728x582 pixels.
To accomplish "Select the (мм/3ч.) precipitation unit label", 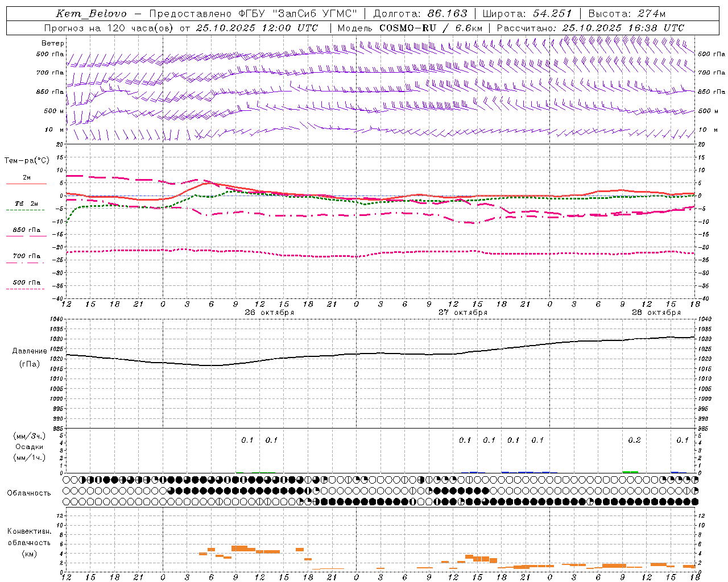I will [28, 436].
